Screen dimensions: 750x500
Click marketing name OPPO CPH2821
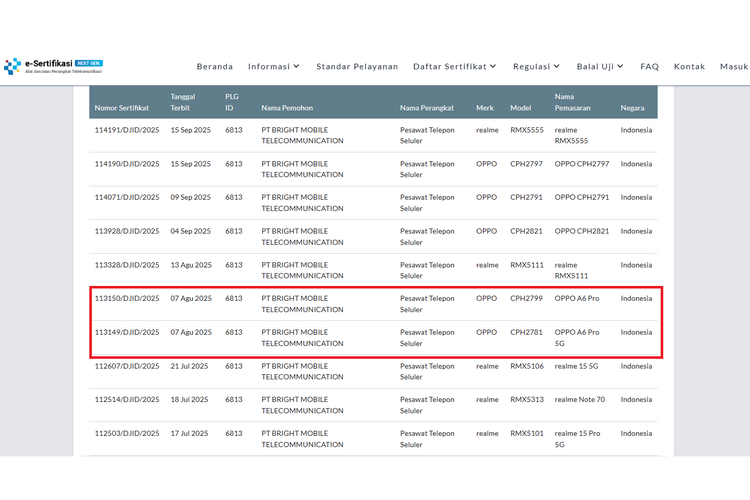coord(582,231)
